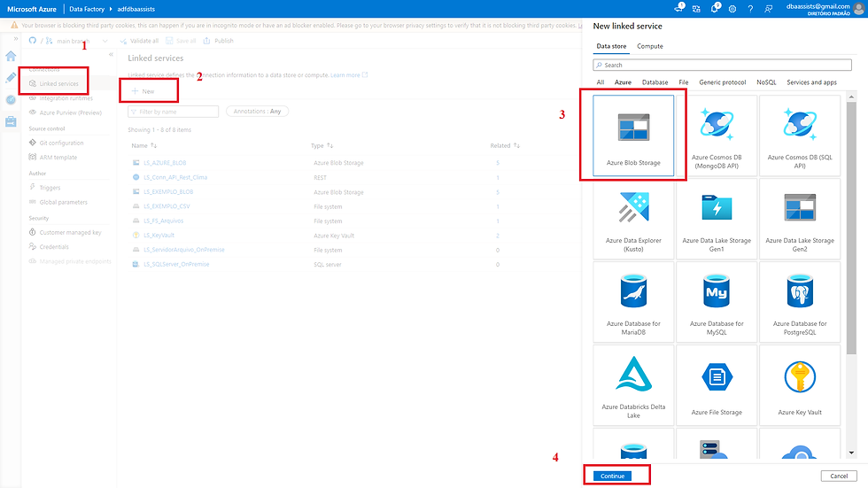
Task: Choose Azure Cosmos DB (SQL API) tile
Action: coord(799,136)
